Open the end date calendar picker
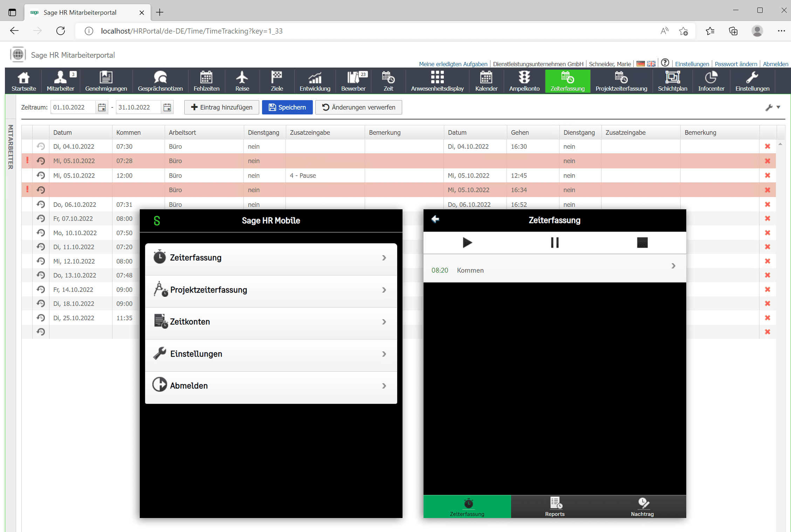 167,107
